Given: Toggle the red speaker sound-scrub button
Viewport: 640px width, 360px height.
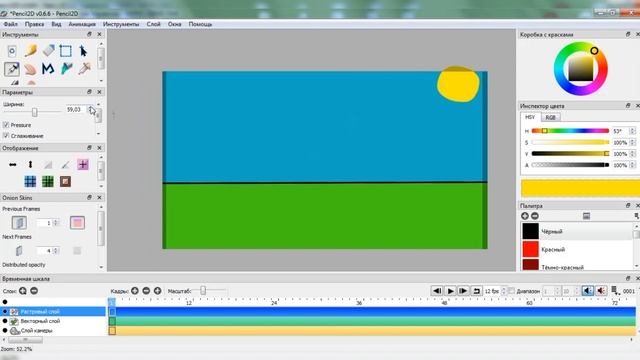Looking at the screenshot, I should coord(601,291).
